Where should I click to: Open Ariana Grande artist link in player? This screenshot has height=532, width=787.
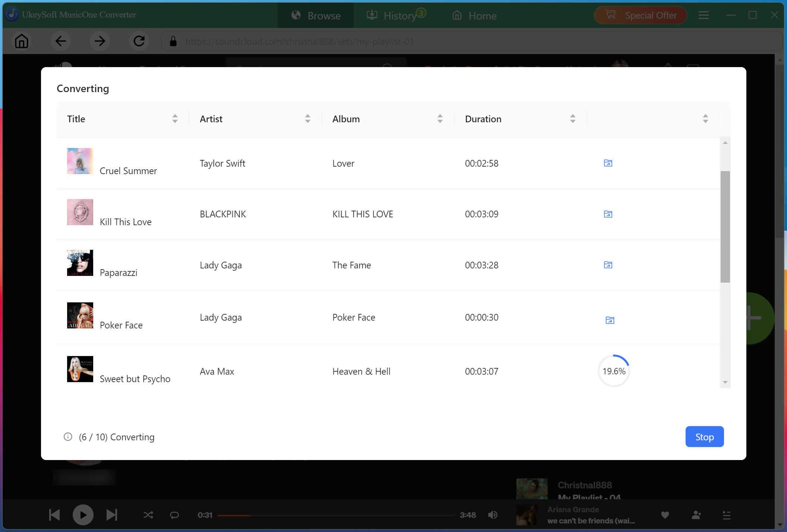(x=573, y=509)
